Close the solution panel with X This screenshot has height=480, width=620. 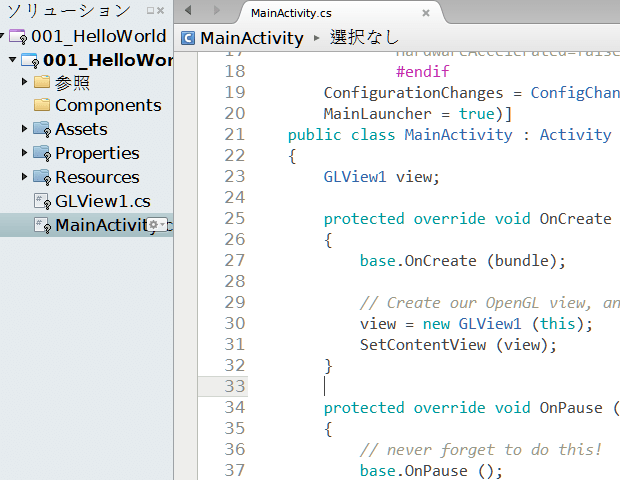coord(161,11)
